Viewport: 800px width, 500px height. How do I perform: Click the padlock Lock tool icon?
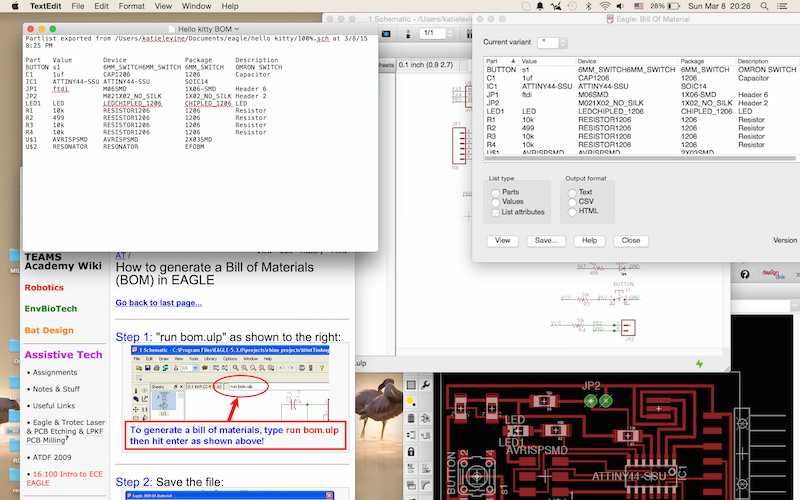coord(411,452)
